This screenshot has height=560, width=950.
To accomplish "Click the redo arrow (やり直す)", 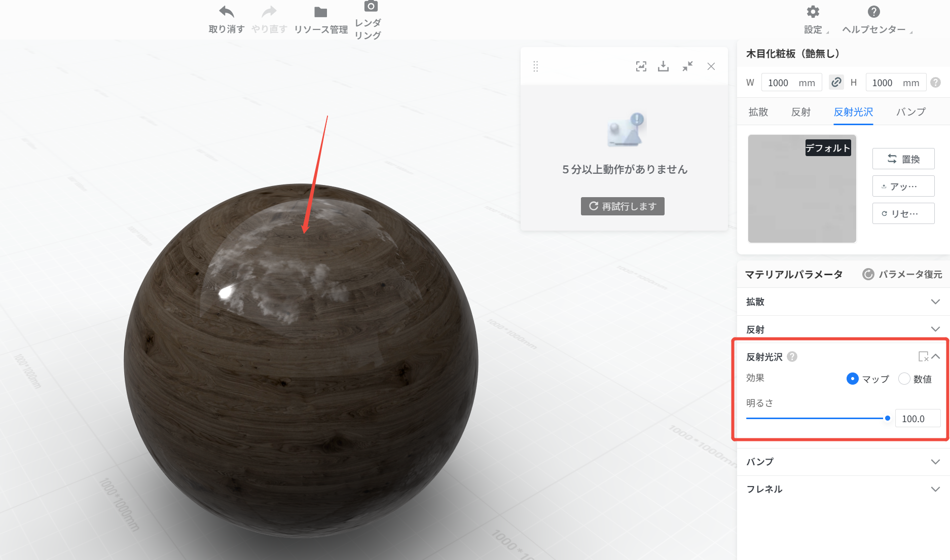I will [x=269, y=12].
